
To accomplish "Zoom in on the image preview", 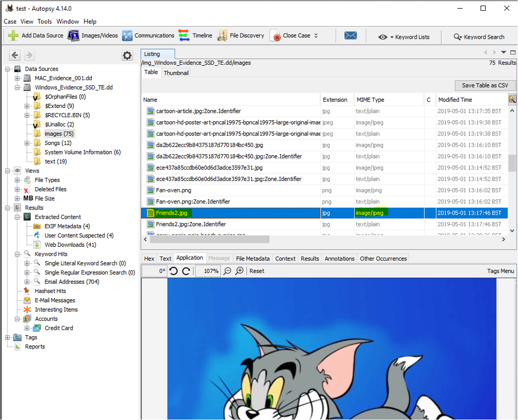I will point(239,271).
